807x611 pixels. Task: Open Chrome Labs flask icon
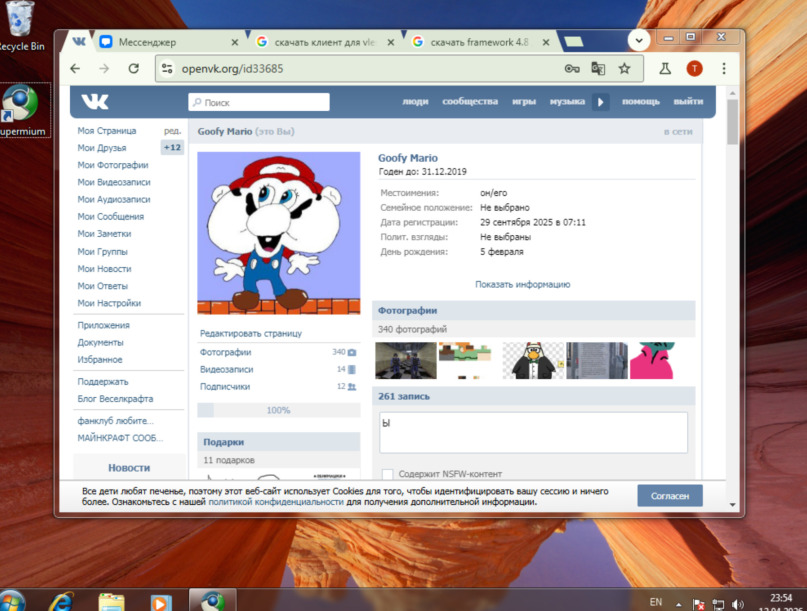665,68
